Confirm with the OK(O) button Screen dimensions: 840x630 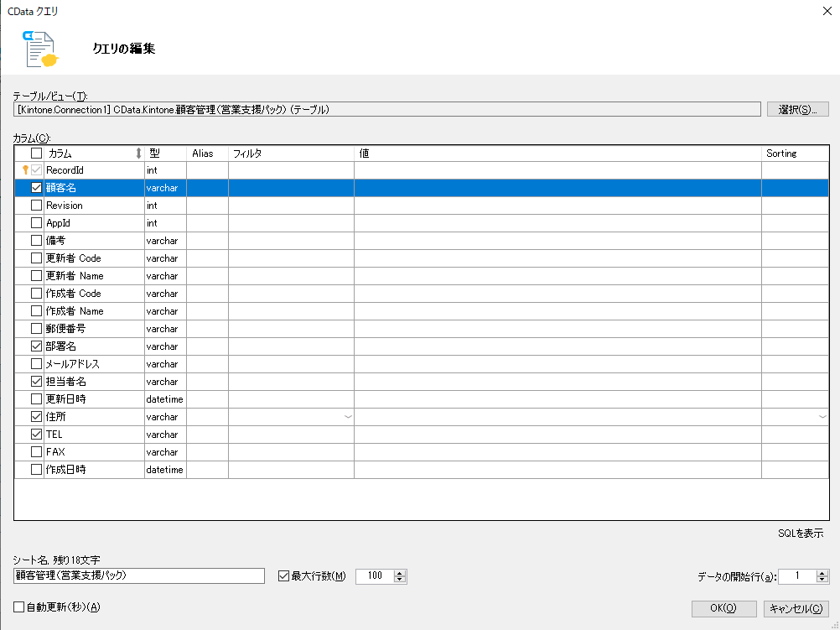(x=723, y=608)
